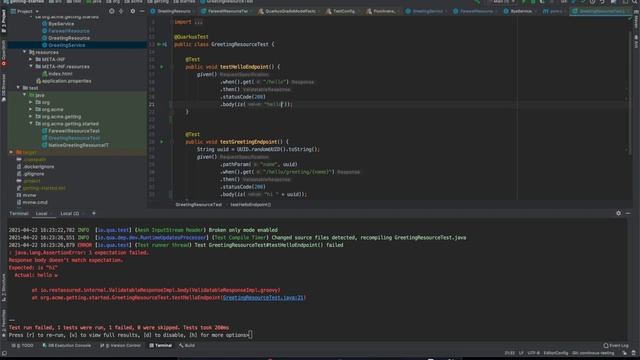Expand the target folder
This screenshot has height=360, width=640.
click(x=11, y=152)
